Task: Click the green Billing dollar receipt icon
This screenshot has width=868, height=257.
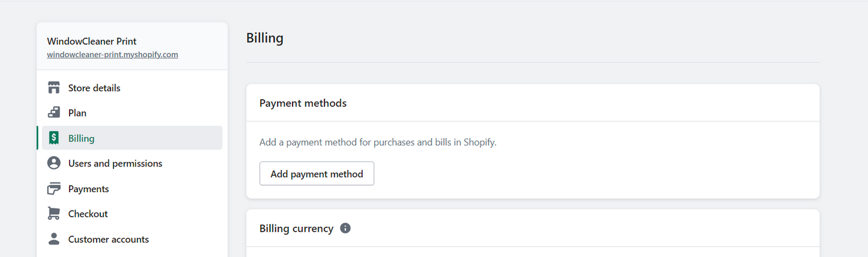Action: 54,138
